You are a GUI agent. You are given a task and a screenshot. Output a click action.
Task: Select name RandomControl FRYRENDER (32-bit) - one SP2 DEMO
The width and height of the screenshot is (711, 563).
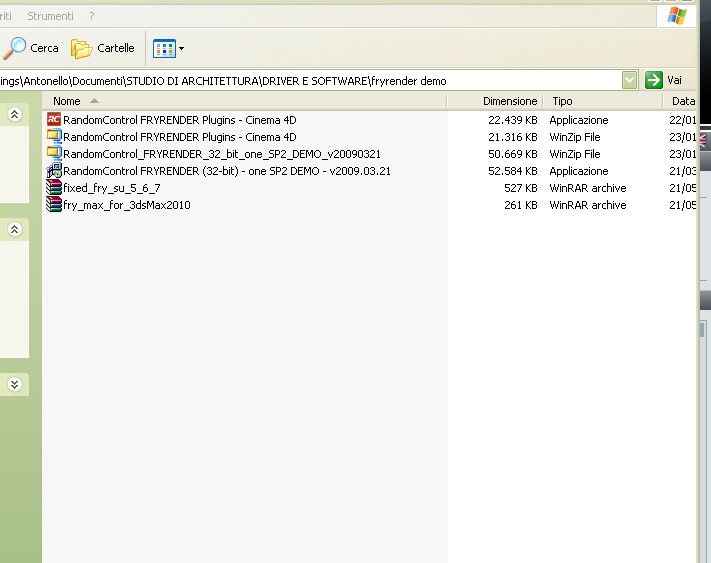[227, 171]
